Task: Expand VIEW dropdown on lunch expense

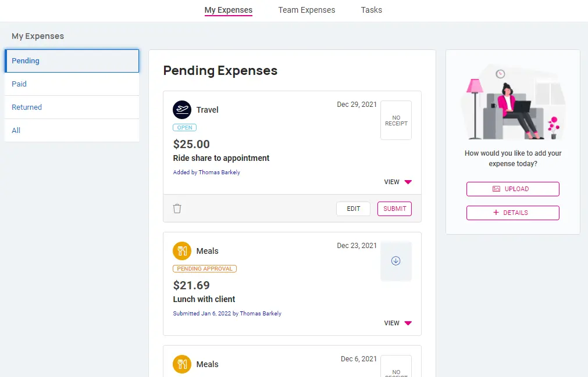Action: 397,323
